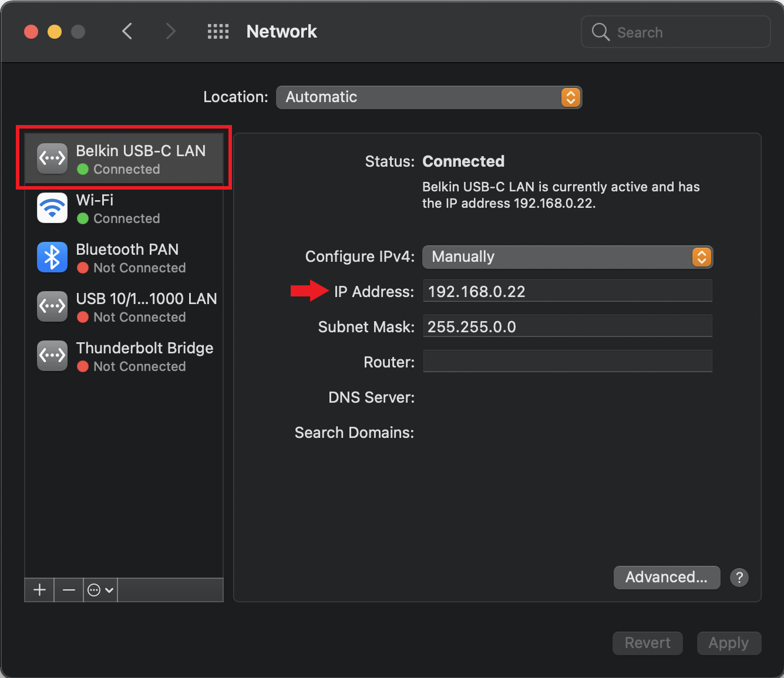Click the empty Router field
Image resolution: width=784 pixels, height=678 pixels.
pyautogui.click(x=567, y=362)
